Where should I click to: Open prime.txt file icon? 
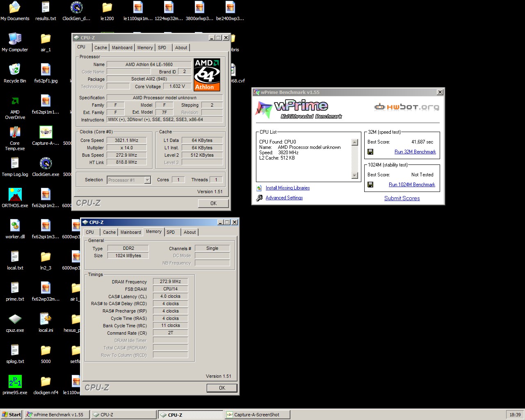[x=15, y=292]
